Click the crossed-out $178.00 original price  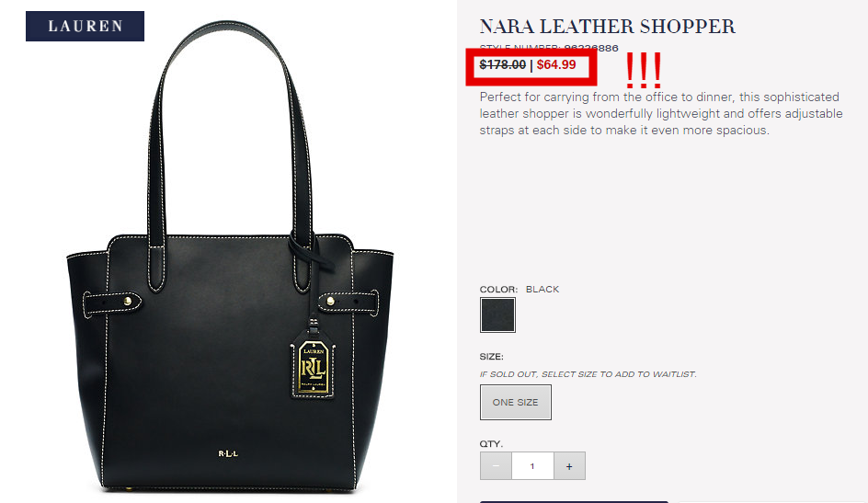tap(503, 64)
